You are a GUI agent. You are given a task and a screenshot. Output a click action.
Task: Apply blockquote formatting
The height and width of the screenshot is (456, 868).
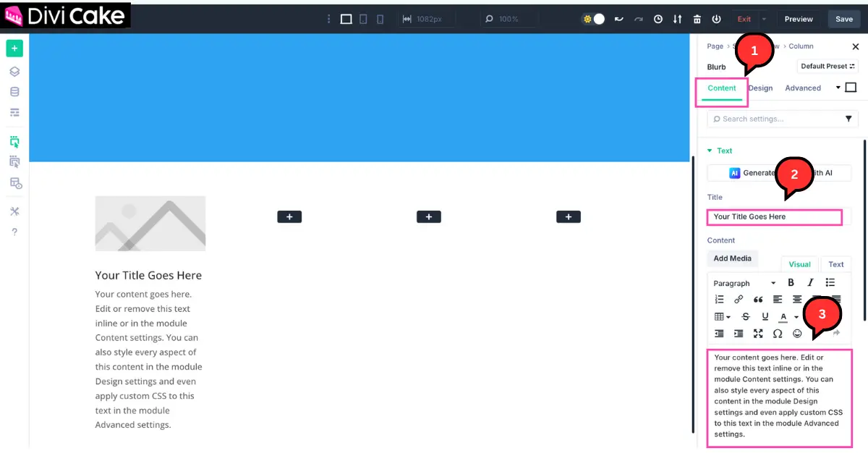click(758, 299)
